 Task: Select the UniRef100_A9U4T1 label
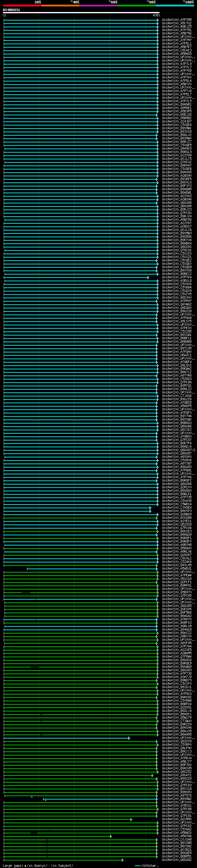(177, 775)
